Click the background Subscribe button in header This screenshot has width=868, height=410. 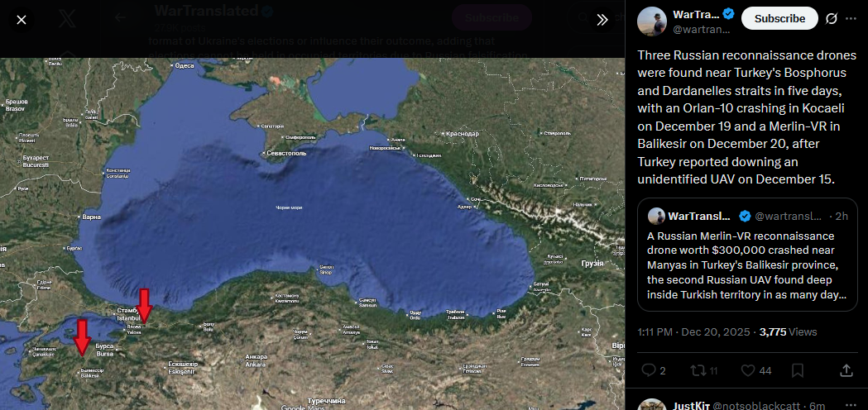492,17
